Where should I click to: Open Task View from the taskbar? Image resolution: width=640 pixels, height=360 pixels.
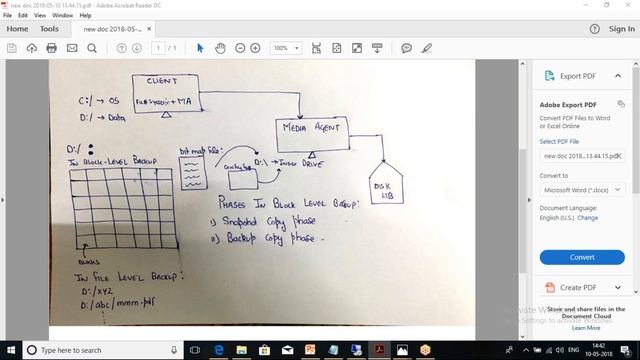[x=195, y=350]
